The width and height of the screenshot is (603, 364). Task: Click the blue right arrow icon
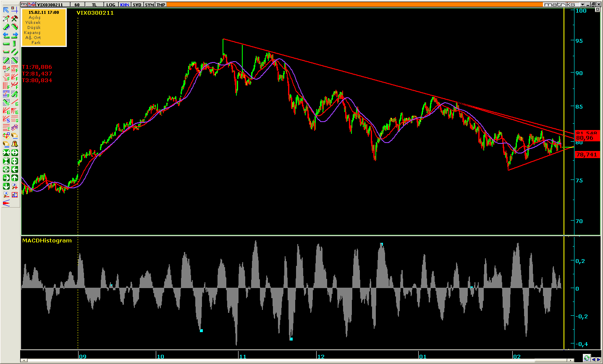[x=15, y=36]
